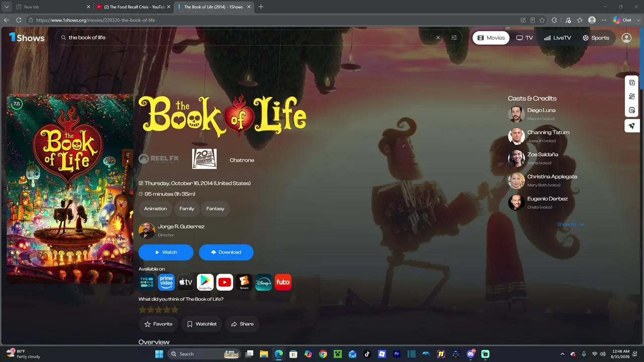Open the Prime Video provider icon
This screenshot has height=362, width=644.
[167, 283]
